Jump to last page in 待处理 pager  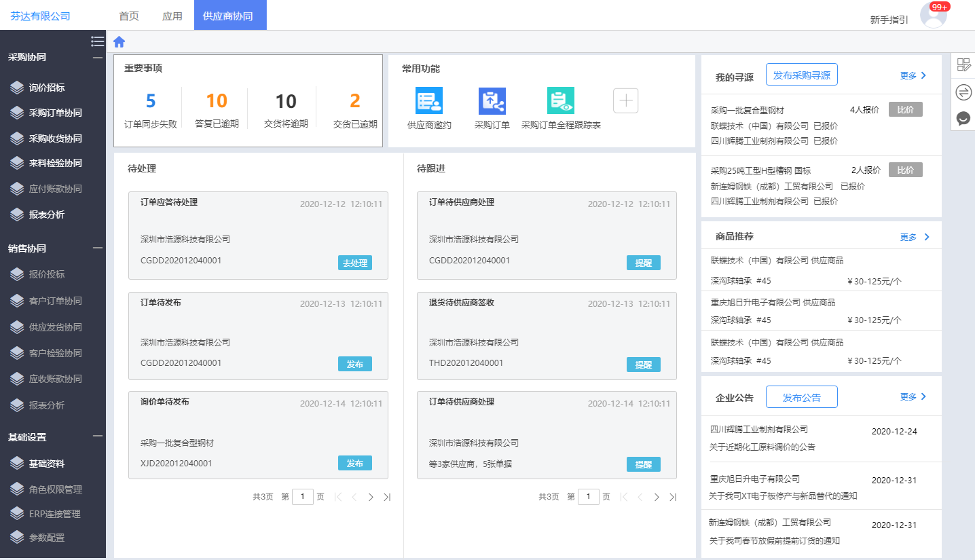coord(387,497)
